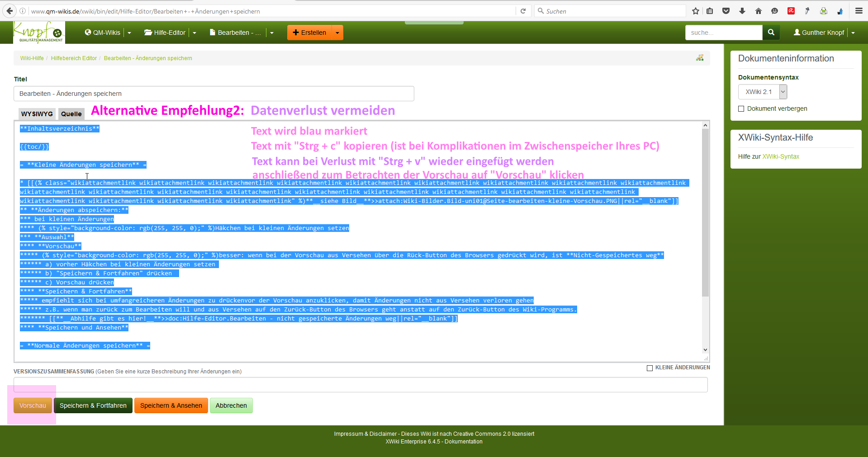Click the red Avira extension icon

click(791, 11)
